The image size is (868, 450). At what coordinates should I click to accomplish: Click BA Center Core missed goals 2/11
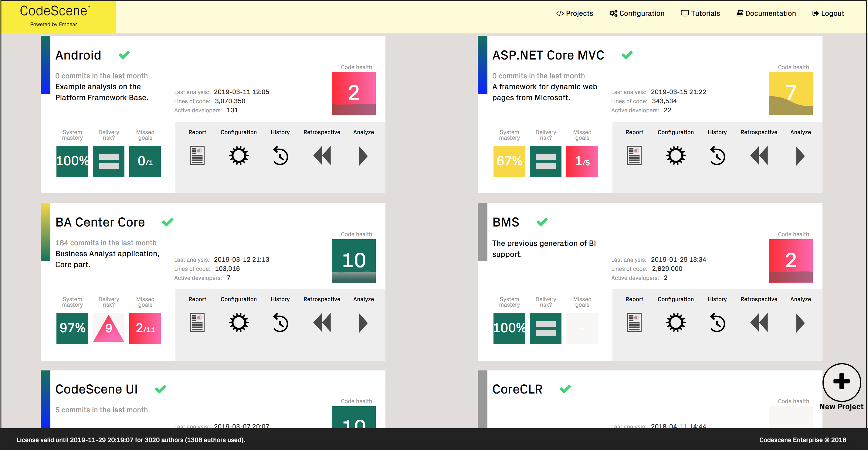pos(145,328)
